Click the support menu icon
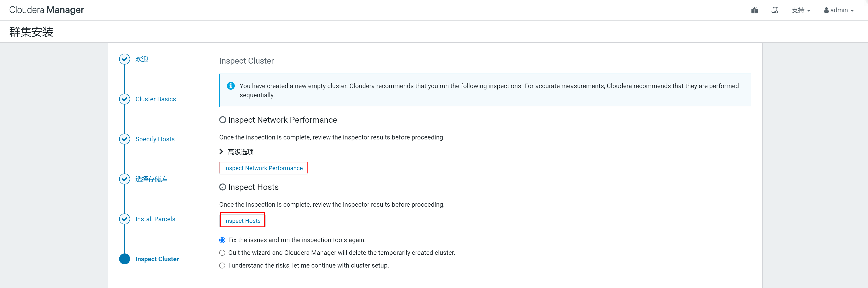 tap(799, 10)
